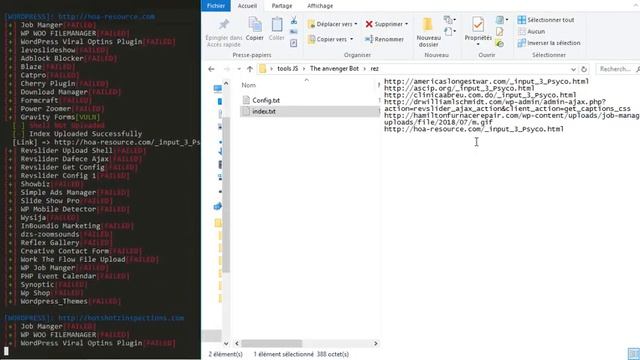Refresh the folder view
This screenshot has height=360, width=640.
click(584, 69)
